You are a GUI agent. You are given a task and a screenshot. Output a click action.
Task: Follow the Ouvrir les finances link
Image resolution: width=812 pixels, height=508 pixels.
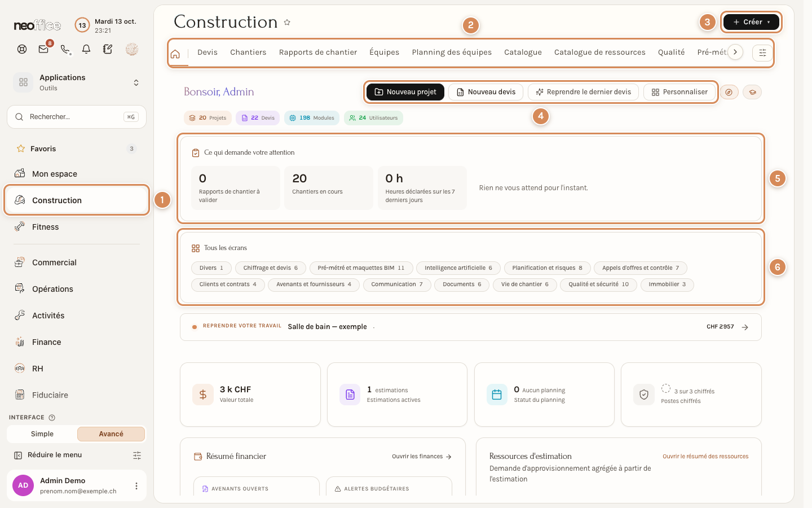click(x=422, y=457)
